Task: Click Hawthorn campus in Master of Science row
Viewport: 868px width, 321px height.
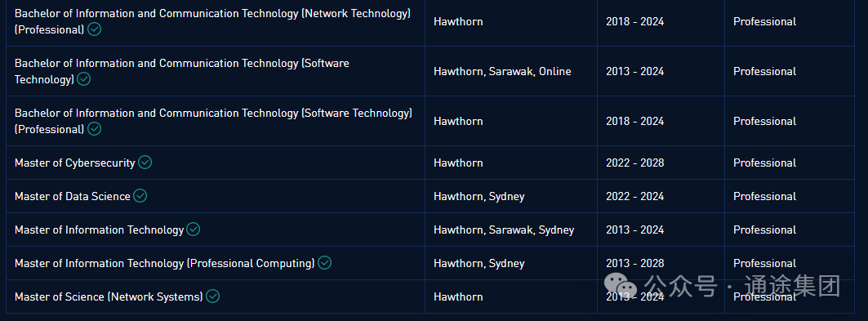Action: [x=458, y=296]
